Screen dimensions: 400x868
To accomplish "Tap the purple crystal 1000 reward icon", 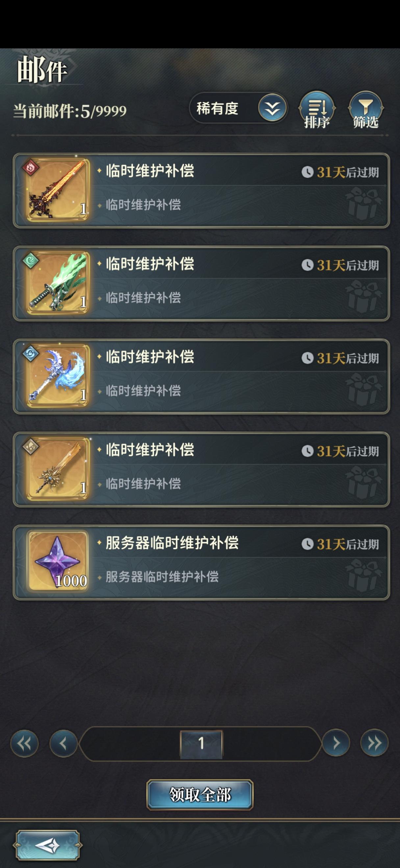I will click(x=58, y=562).
